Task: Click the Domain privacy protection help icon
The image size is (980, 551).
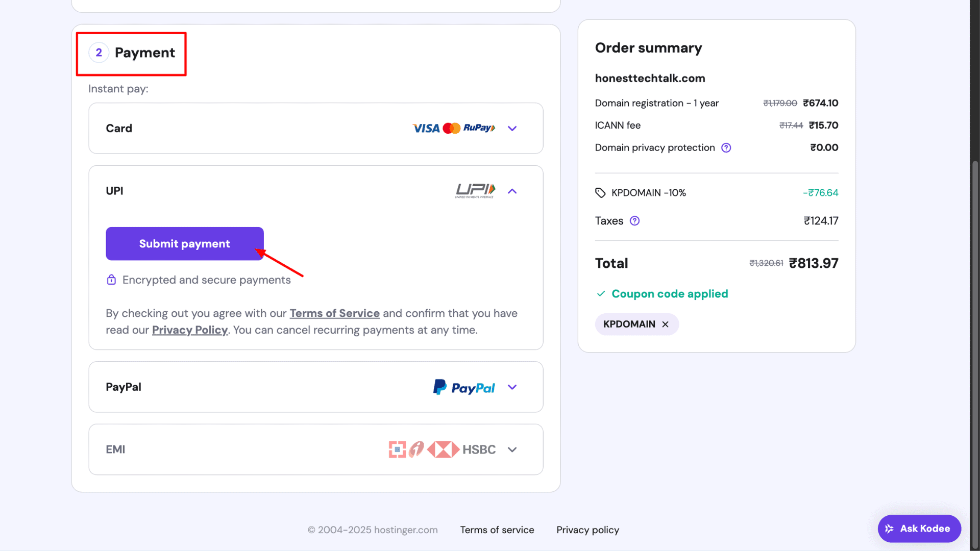Action: point(726,148)
